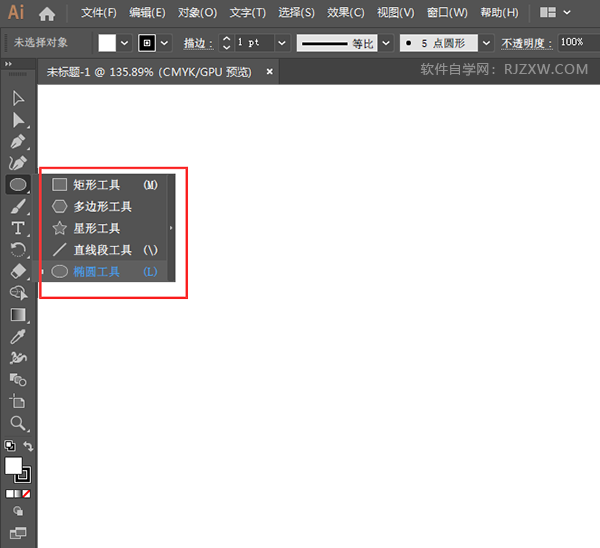The width and height of the screenshot is (600, 548).
Task: Select the Artboard tool
Action: pos(18,401)
